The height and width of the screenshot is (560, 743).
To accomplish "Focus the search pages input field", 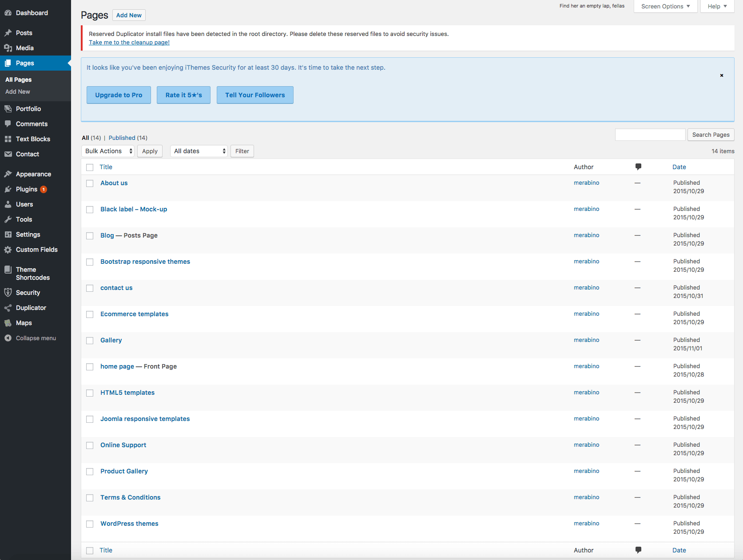I will click(650, 135).
